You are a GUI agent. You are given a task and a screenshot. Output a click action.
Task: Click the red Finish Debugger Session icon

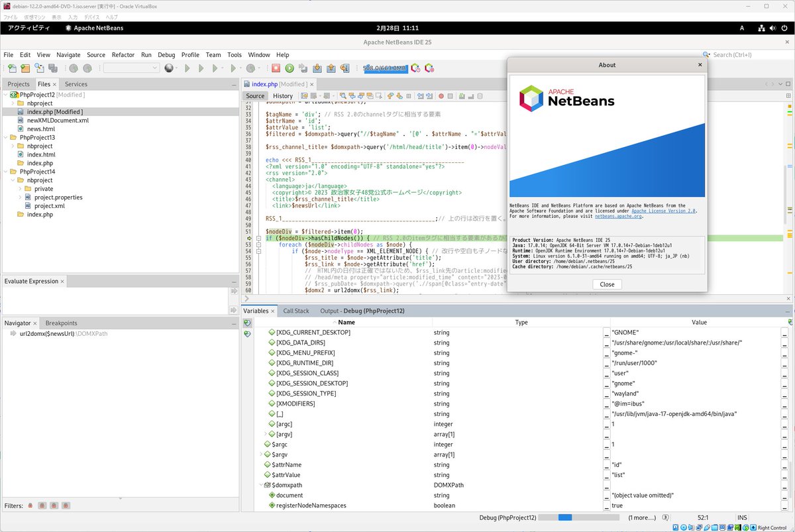[276, 68]
